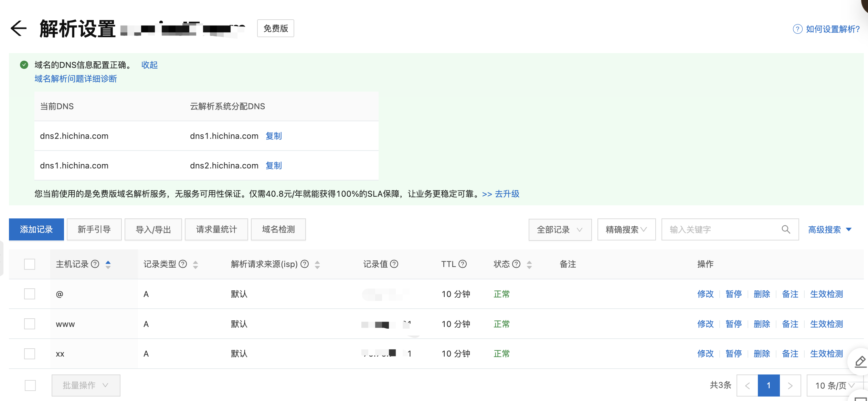Click the 输入关键字 search input field
This screenshot has height=401, width=868.
(x=719, y=229)
